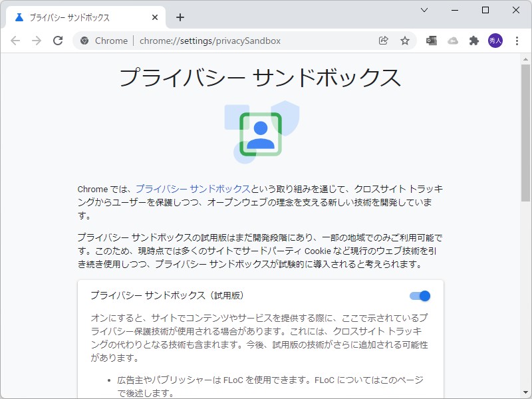
Task: Open the share menu in the toolbar
Action: pyautogui.click(x=383, y=41)
